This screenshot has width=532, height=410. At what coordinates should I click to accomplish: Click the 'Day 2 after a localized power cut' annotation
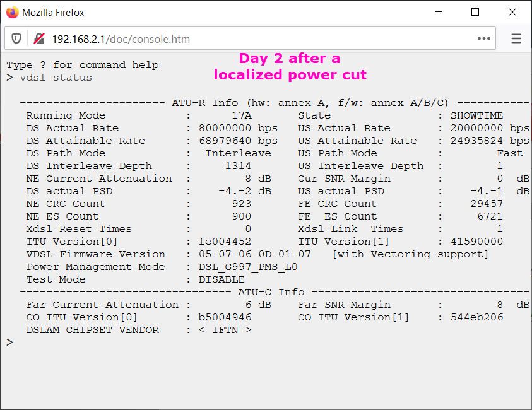coord(290,67)
